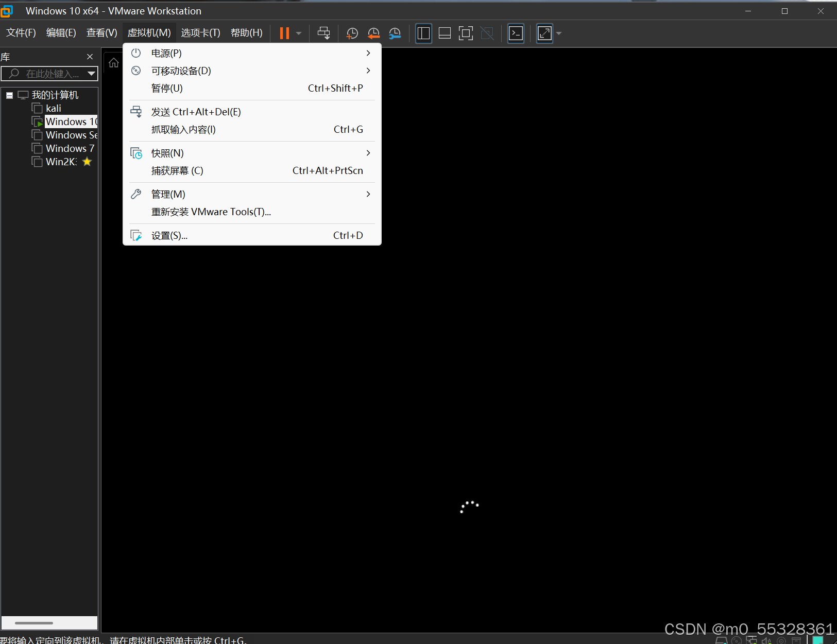Expand the 电源(P) submenu

point(252,53)
